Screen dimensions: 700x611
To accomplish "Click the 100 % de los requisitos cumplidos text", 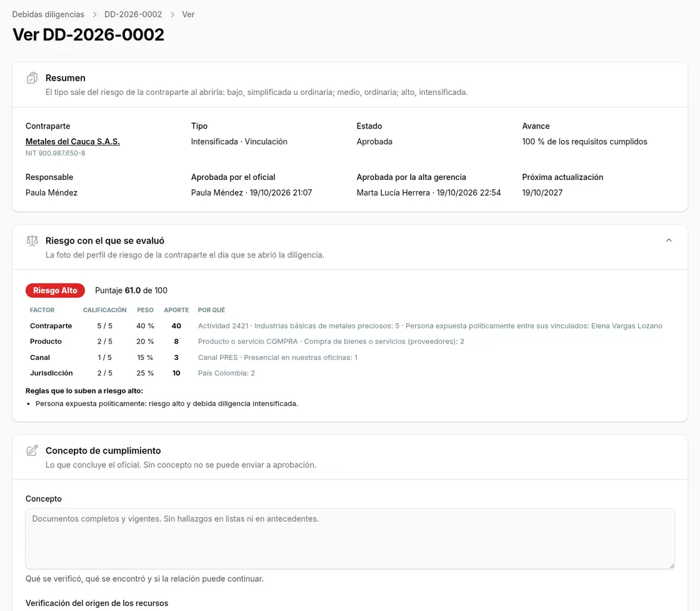I will point(585,141).
